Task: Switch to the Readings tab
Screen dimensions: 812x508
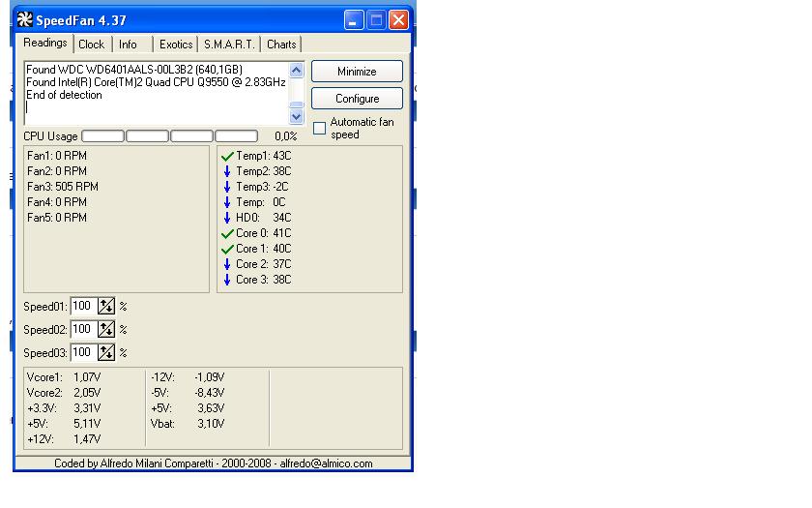Action: pyautogui.click(x=45, y=43)
